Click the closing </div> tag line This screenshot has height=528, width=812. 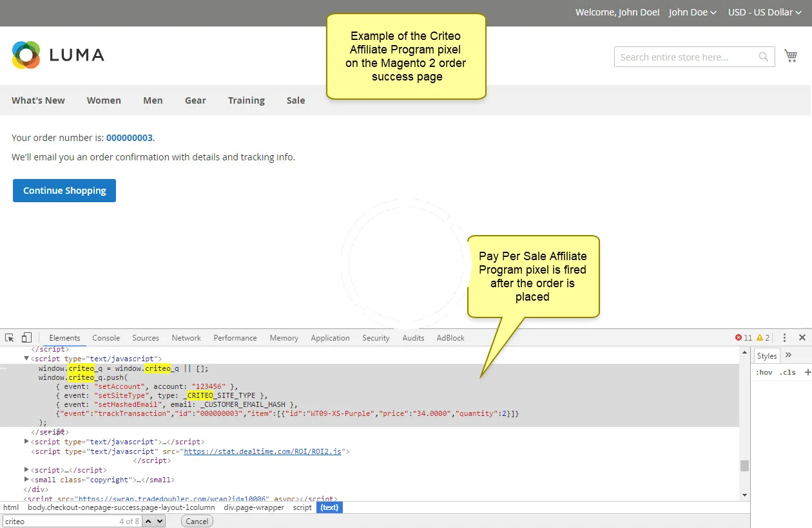point(35,489)
